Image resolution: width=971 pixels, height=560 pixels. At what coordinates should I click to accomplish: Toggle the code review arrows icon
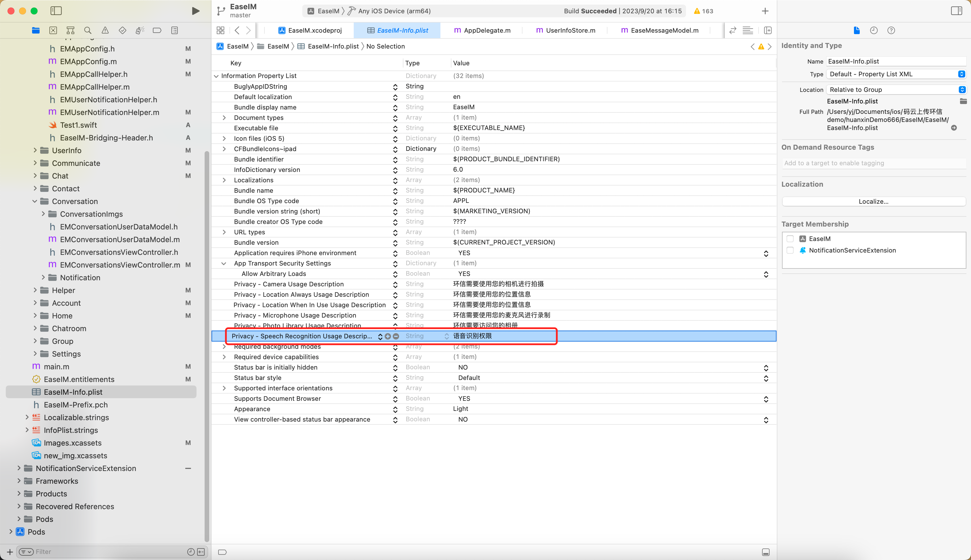coord(733,30)
